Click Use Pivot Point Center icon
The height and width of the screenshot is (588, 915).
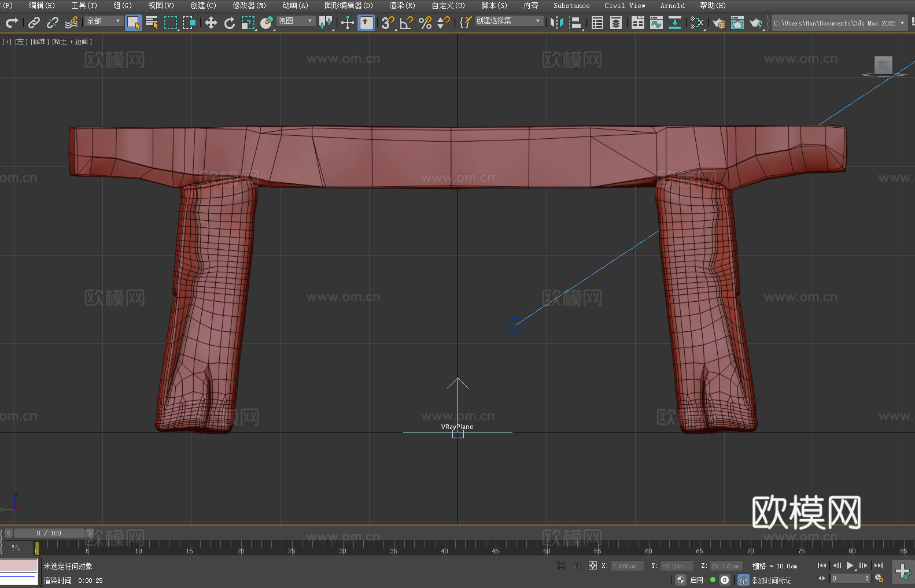click(326, 23)
